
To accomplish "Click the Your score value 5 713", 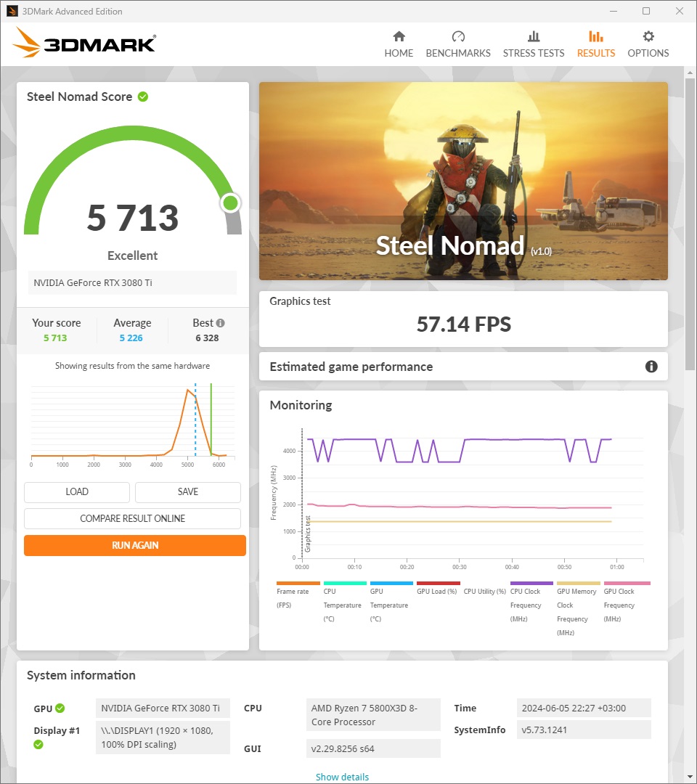I will pos(55,338).
